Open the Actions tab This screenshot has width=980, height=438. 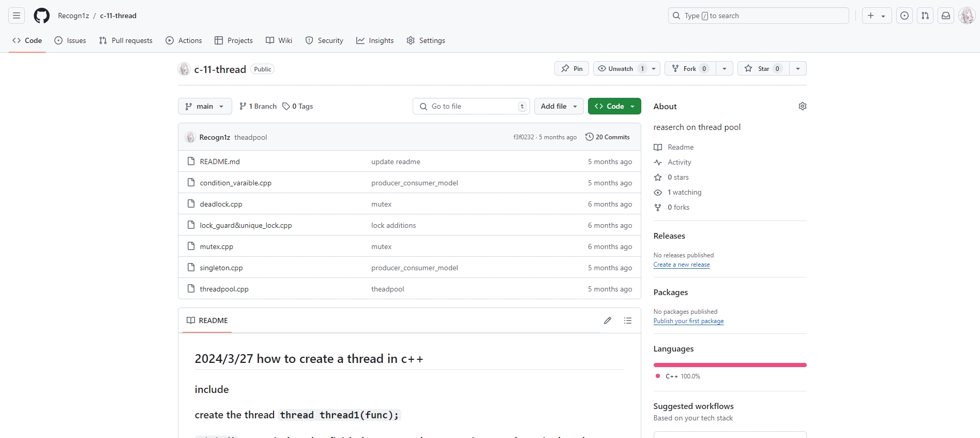(x=184, y=40)
